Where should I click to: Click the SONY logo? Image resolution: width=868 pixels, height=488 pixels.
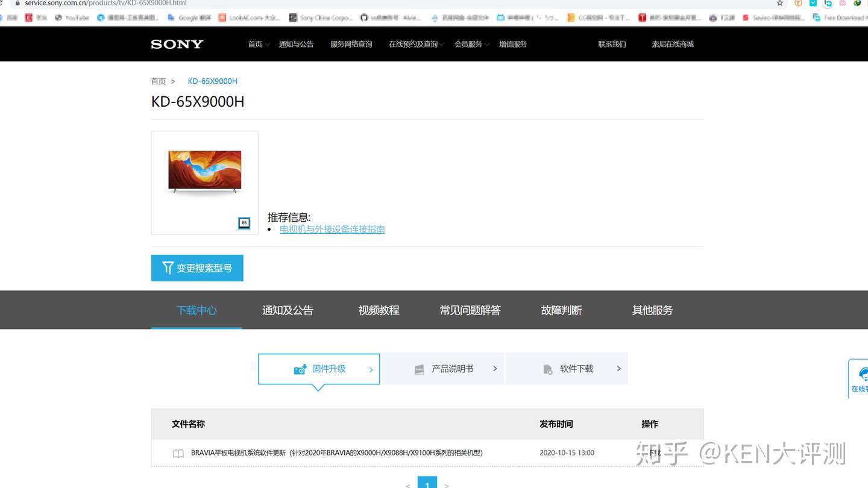click(177, 44)
